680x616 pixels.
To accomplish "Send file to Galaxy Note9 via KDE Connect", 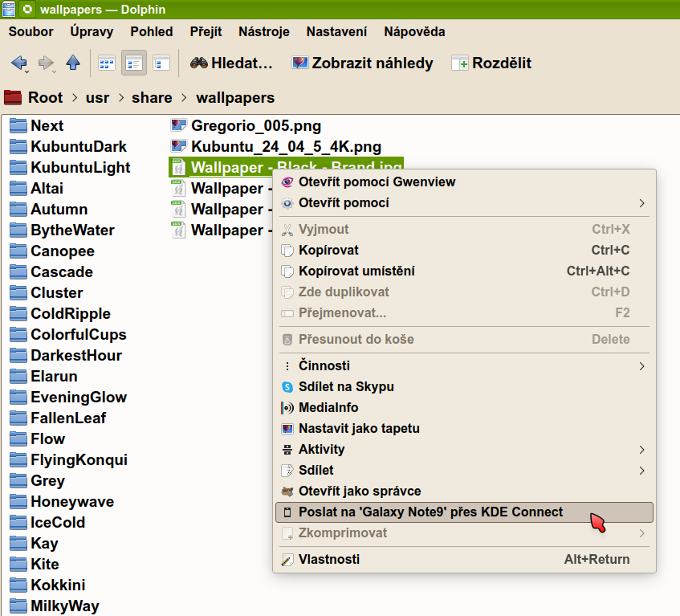I will (x=430, y=512).
